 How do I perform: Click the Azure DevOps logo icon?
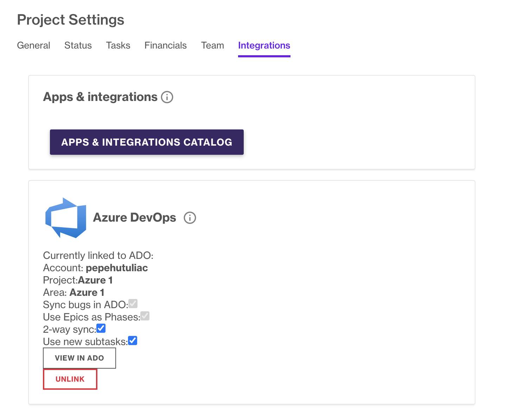pyautogui.click(x=65, y=217)
